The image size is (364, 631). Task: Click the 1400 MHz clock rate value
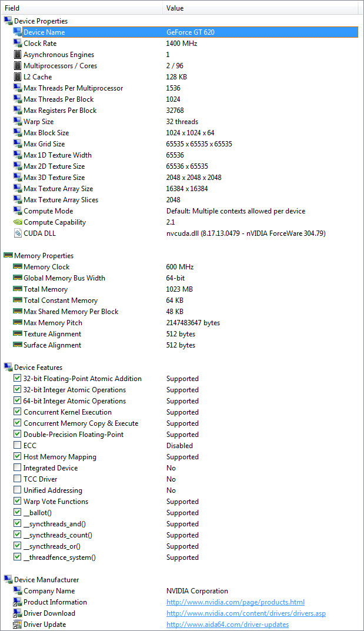(x=182, y=44)
